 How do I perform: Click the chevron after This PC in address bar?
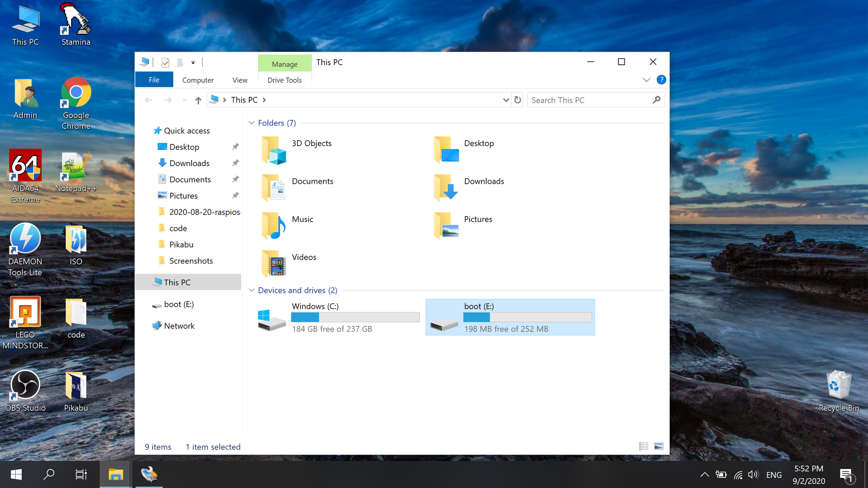click(x=264, y=100)
